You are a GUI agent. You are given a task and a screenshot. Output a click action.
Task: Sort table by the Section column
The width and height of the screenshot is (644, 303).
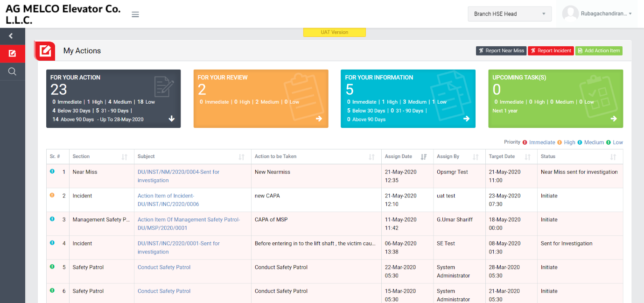coord(125,157)
